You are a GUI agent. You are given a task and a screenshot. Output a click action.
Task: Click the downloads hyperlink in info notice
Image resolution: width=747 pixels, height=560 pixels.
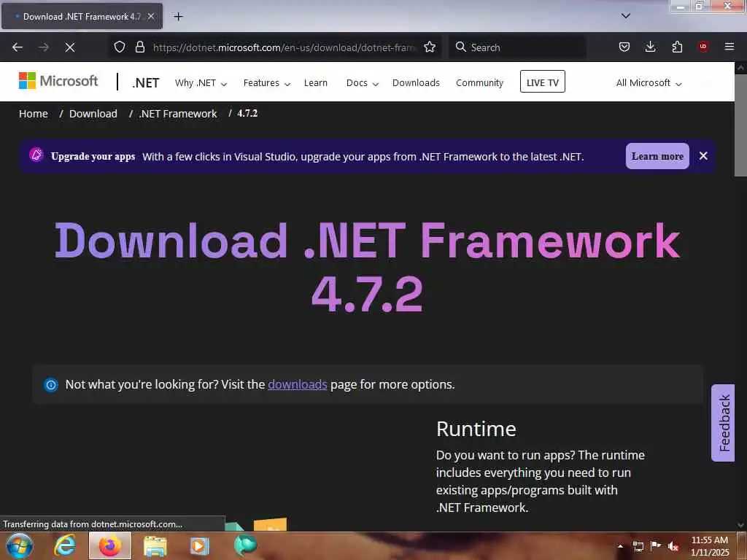tap(298, 384)
